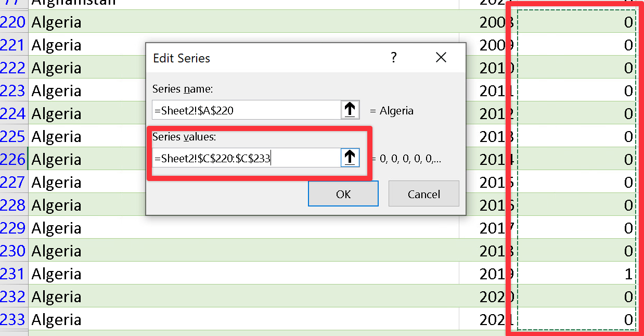The height and width of the screenshot is (336, 644).
Task: Close the Edit Series dialog with X
Action: (x=441, y=57)
